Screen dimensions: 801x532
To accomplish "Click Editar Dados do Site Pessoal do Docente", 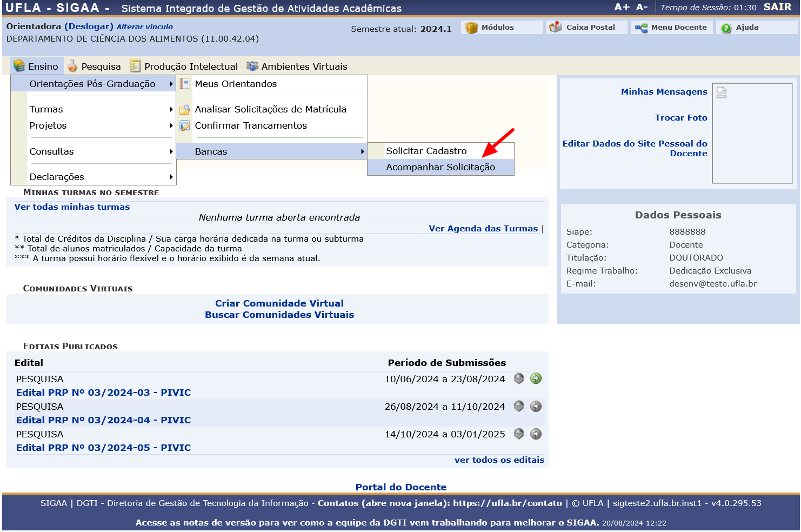I will [x=635, y=149].
